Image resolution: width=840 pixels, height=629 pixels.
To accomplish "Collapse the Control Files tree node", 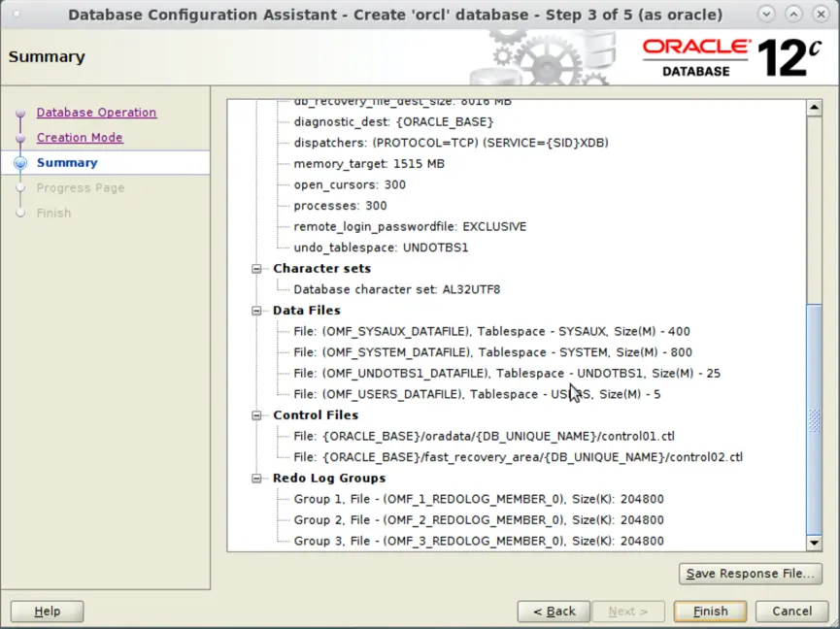I will (x=256, y=415).
